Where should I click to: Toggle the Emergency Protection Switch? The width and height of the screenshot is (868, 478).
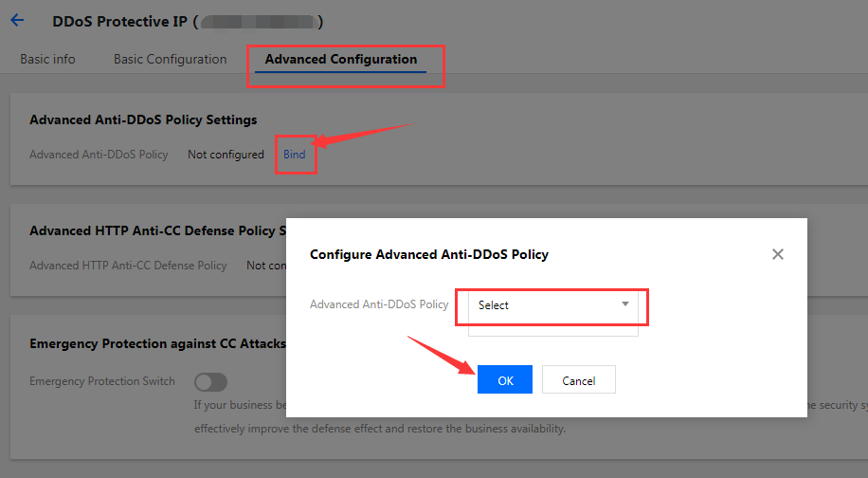(211, 381)
